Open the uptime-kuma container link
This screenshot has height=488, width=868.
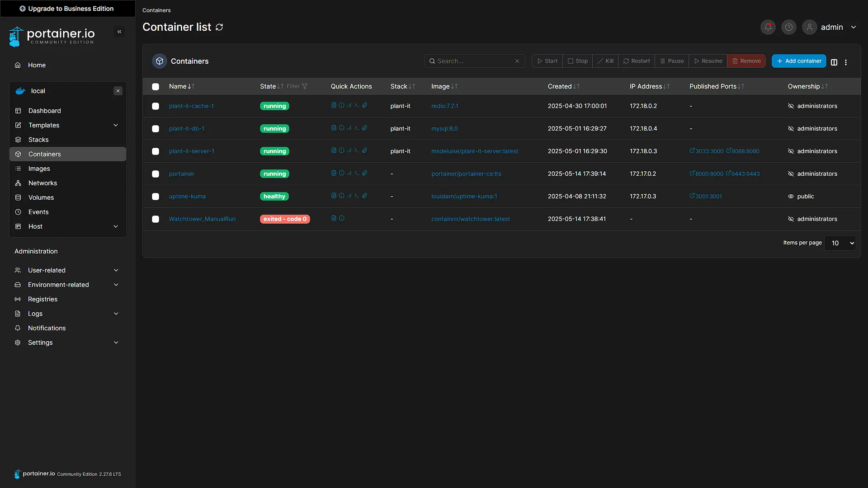click(187, 196)
